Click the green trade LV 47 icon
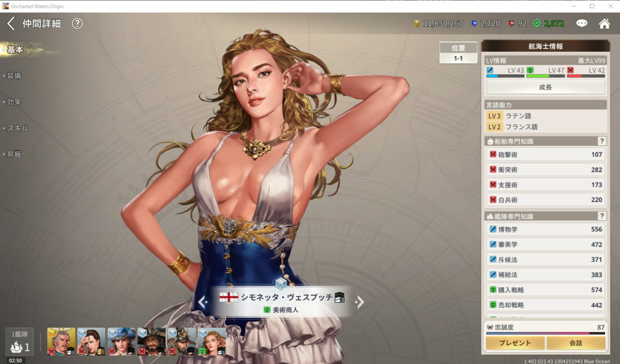The height and width of the screenshot is (364, 620). point(530,70)
